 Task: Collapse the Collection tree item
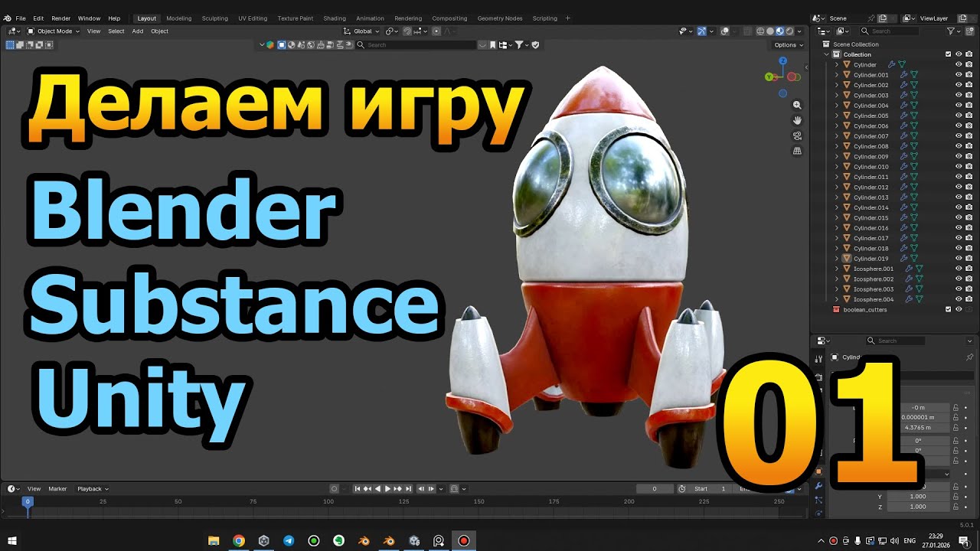tap(827, 54)
